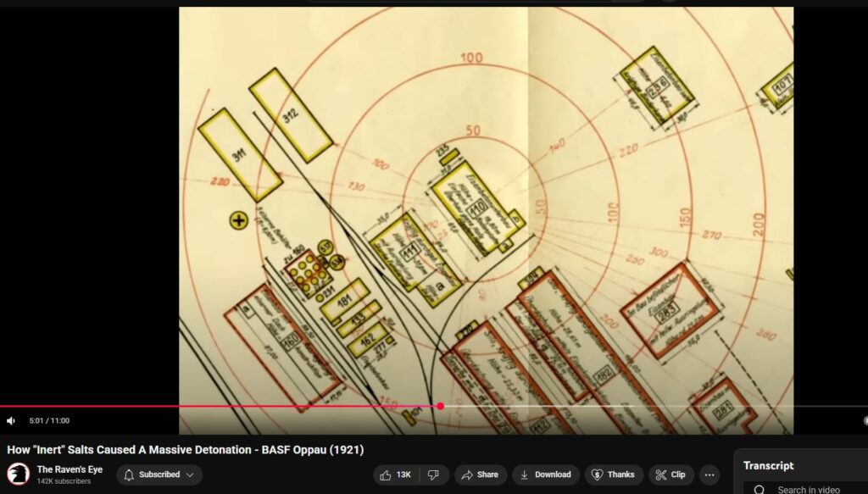Mute the video with the speaker icon
The height and width of the screenshot is (494, 868).
click(x=10, y=421)
